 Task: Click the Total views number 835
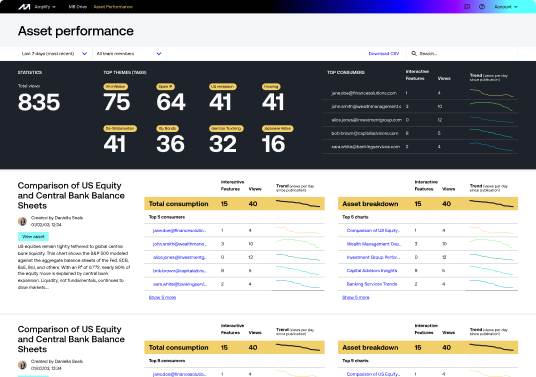click(x=39, y=102)
